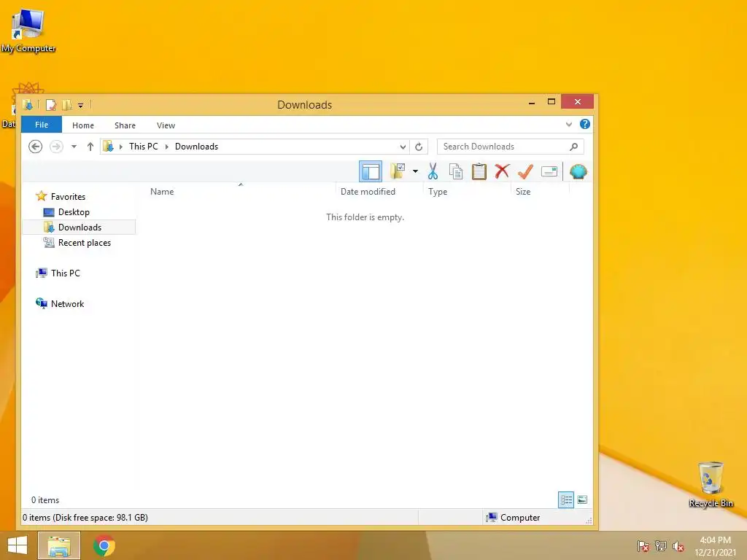Select Favorites in navigation pane
Image resolution: width=747 pixels, height=560 pixels.
68,197
